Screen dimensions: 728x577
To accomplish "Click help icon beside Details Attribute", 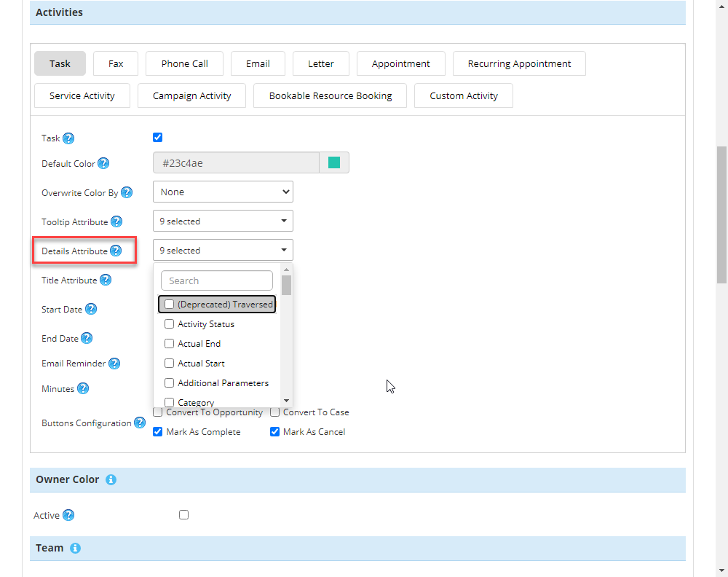I will (x=116, y=251).
